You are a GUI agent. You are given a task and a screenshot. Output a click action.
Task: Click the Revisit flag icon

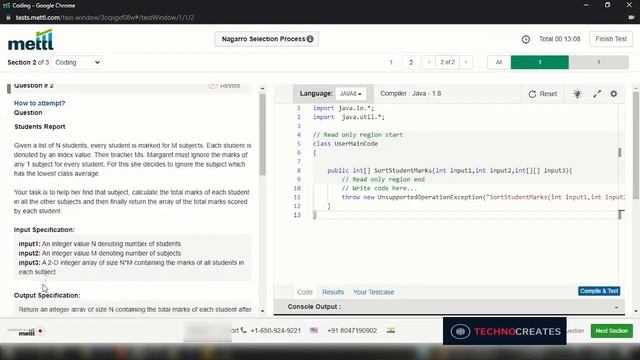[x=212, y=85]
